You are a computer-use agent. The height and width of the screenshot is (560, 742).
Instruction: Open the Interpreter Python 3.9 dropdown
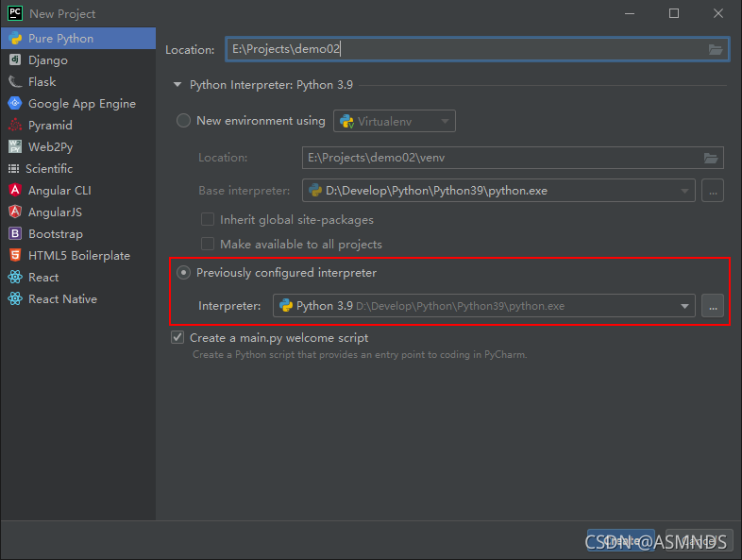(483, 306)
